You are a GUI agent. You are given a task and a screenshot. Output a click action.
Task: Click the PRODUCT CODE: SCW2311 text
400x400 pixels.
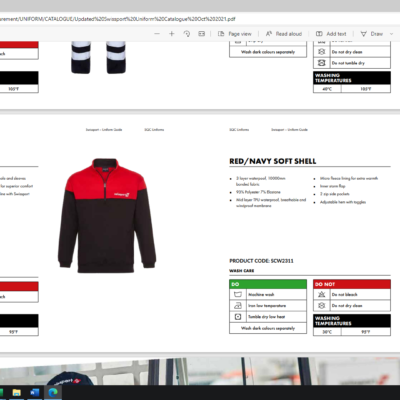[x=261, y=261]
